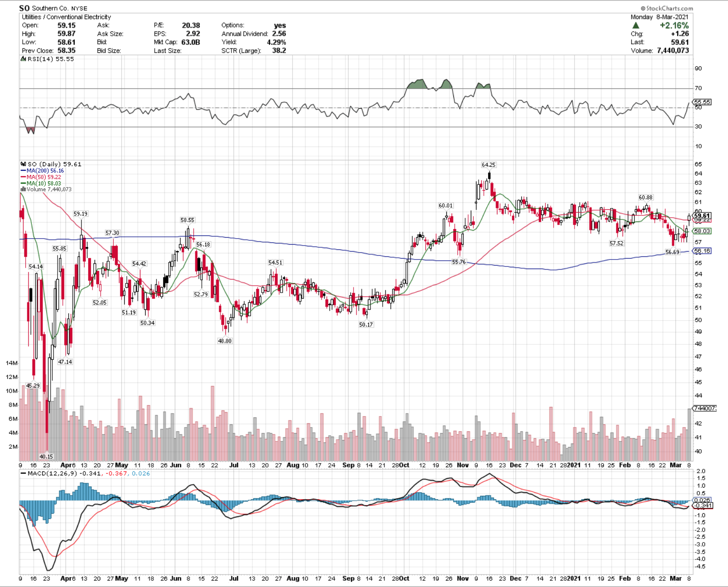Click the +2.16% percent change
This screenshot has height=587, width=728.
[674, 25]
